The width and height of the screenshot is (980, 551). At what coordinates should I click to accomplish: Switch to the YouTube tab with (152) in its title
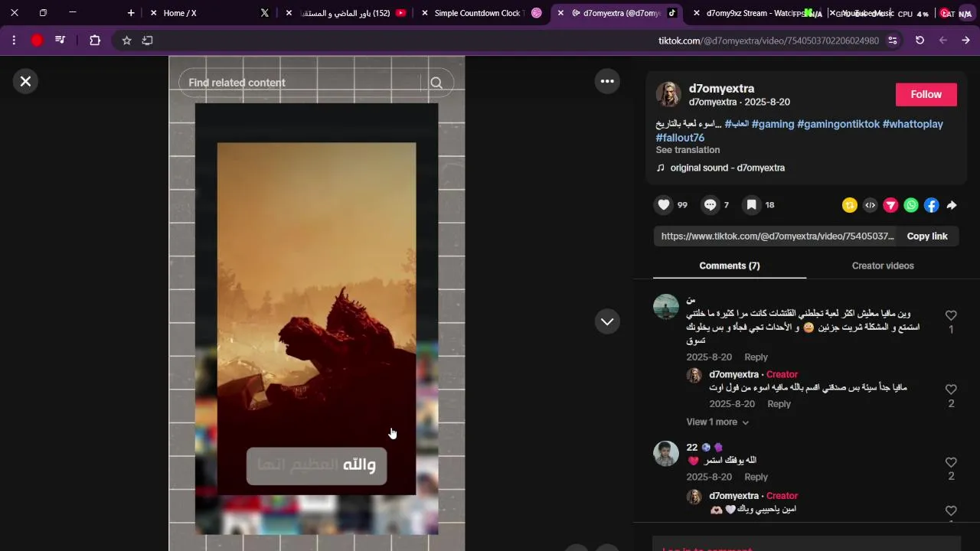click(345, 13)
